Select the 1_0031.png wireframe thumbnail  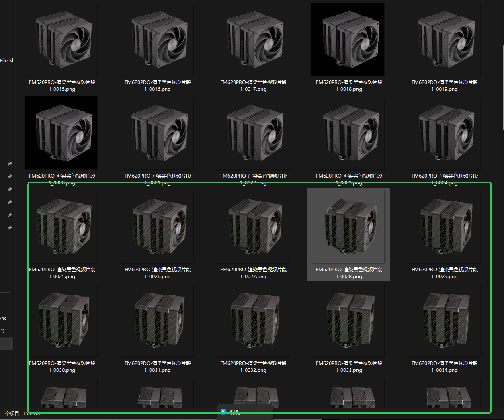pyautogui.click(x=156, y=320)
